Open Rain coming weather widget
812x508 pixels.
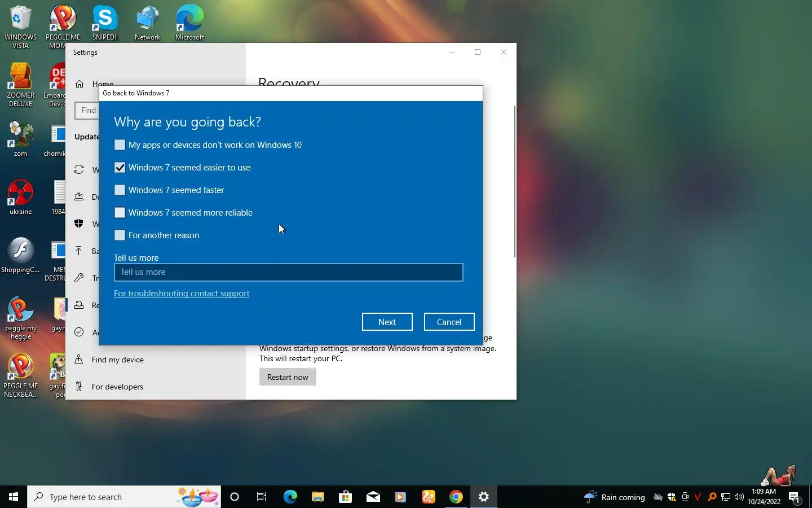pos(615,497)
